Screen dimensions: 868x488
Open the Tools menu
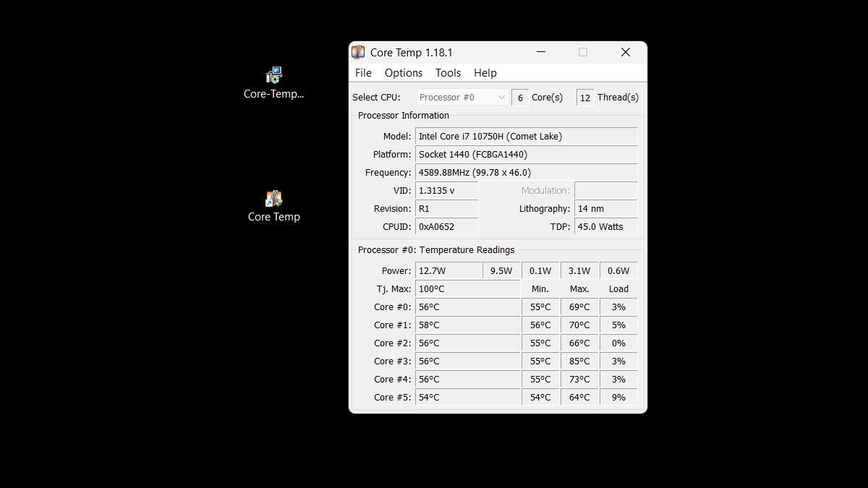tap(447, 72)
